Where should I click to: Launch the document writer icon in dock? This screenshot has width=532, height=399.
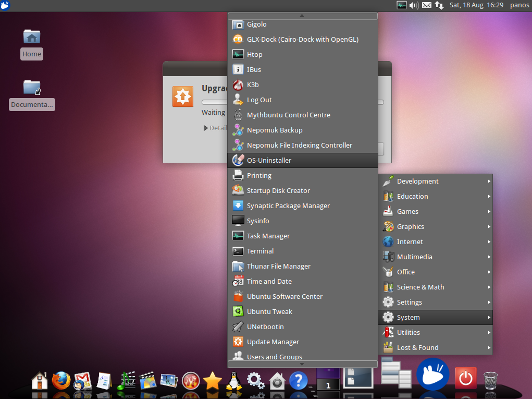(x=104, y=381)
